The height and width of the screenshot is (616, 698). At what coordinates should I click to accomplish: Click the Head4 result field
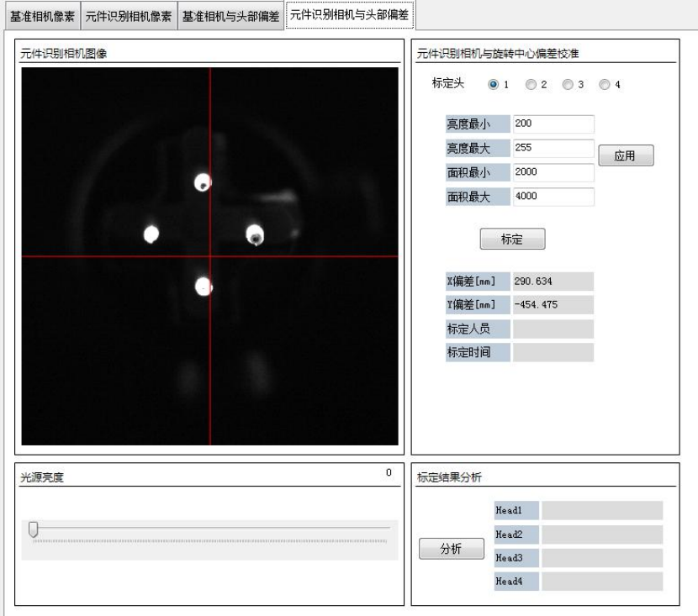click(x=602, y=582)
